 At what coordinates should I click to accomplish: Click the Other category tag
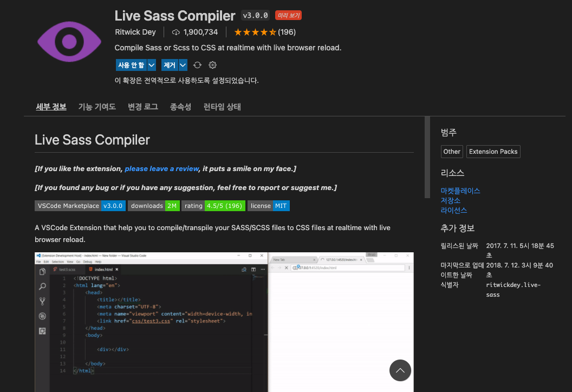[452, 152]
